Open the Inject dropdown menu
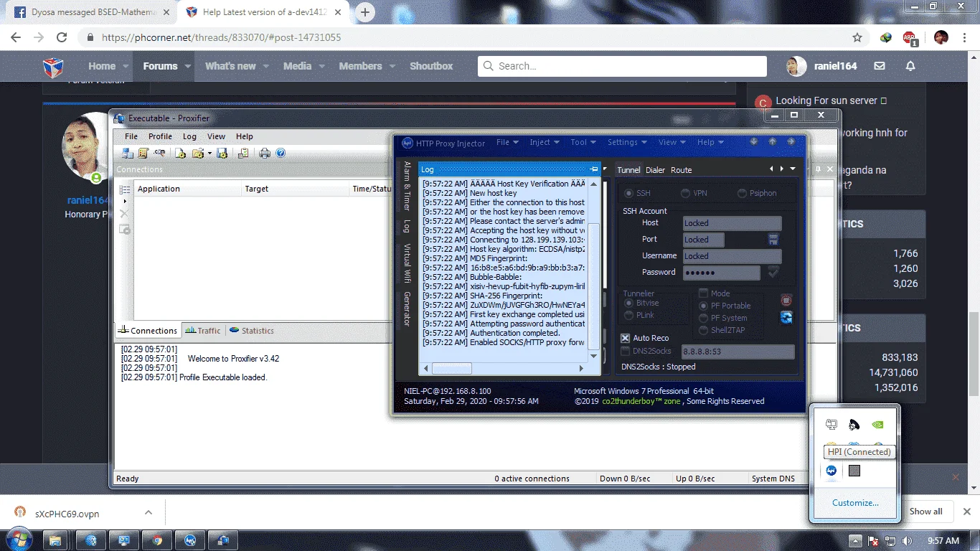The width and height of the screenshot is (980, 551). 545,142
